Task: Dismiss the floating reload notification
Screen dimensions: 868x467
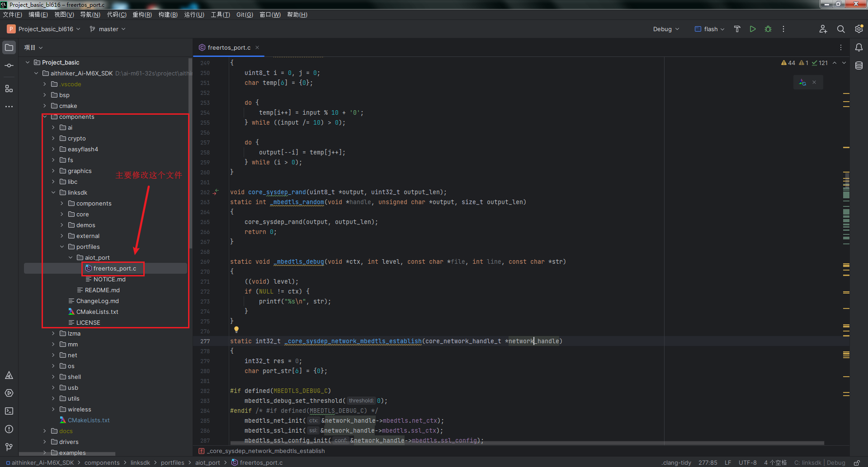Action: [x=814, y=82]
